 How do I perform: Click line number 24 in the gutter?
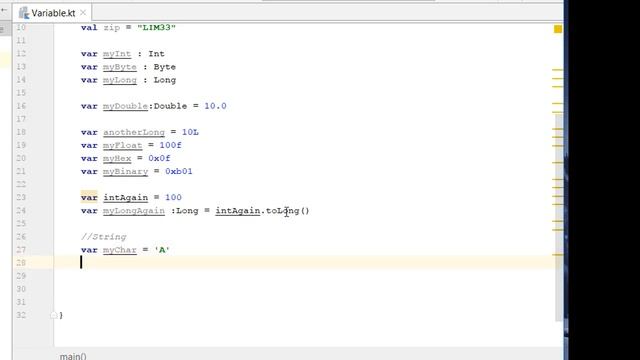(21, 211)
